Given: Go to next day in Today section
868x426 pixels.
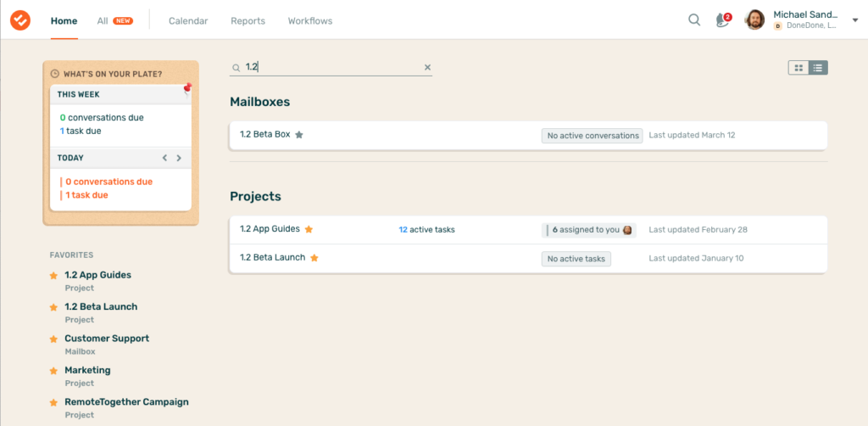Looking at the screenshot, I should point(179,158).
